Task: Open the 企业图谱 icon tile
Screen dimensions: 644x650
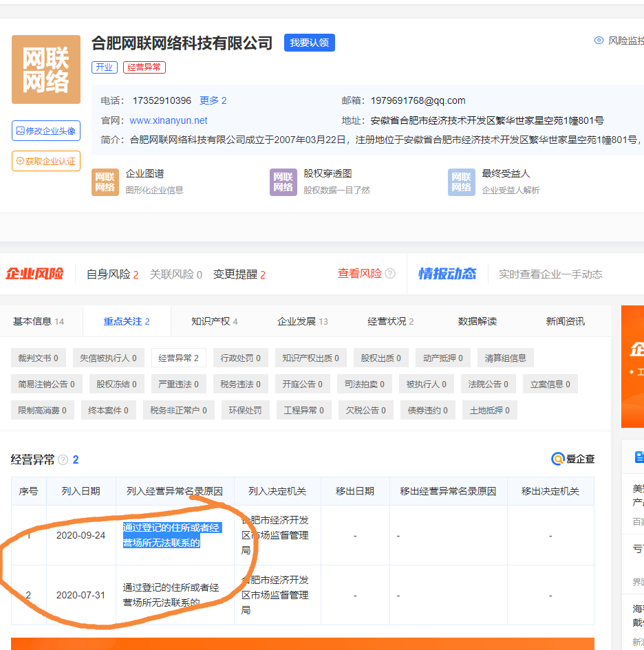Action: [105, 182]
